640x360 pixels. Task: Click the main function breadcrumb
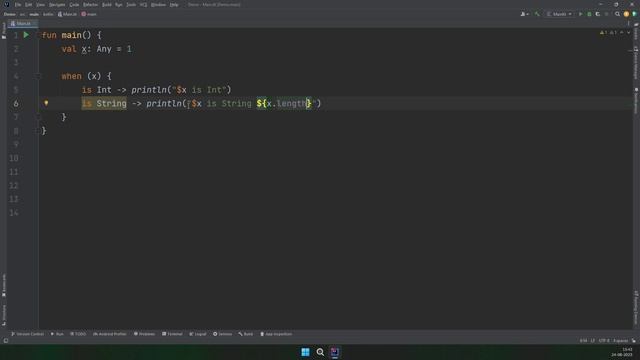coord(89,14)
